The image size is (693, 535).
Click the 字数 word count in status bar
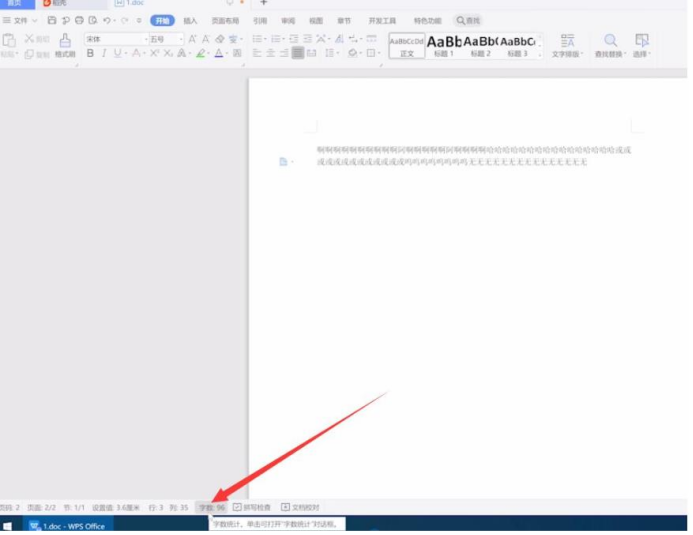tap(212, 507)
